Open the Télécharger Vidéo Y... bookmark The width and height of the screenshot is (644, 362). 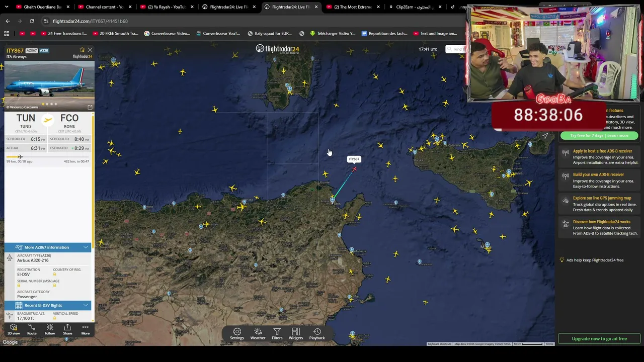333,34
